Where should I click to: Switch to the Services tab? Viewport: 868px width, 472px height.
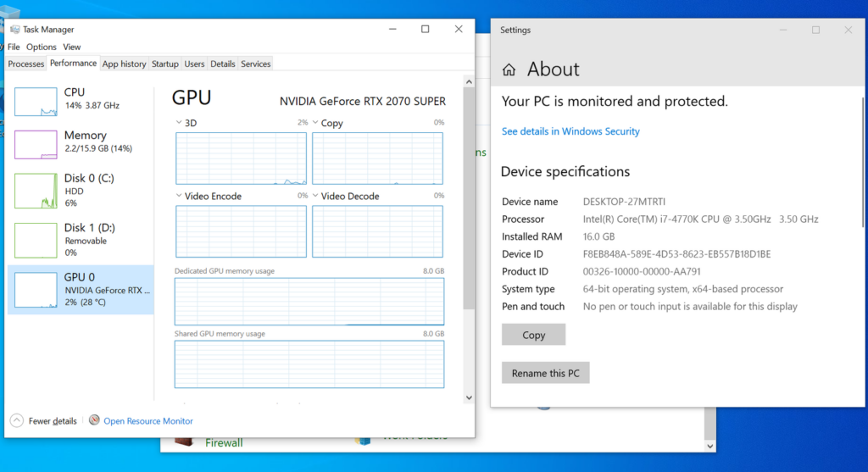256,64
